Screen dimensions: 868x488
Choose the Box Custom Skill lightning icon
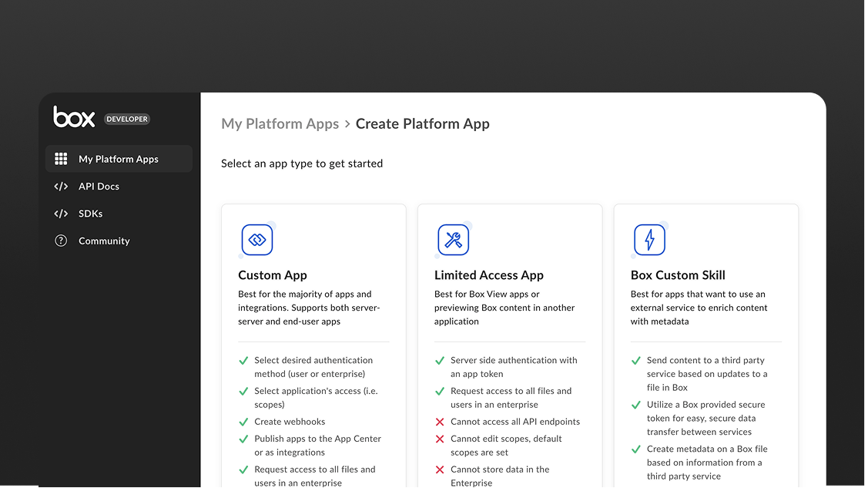(x=649, y=240)
